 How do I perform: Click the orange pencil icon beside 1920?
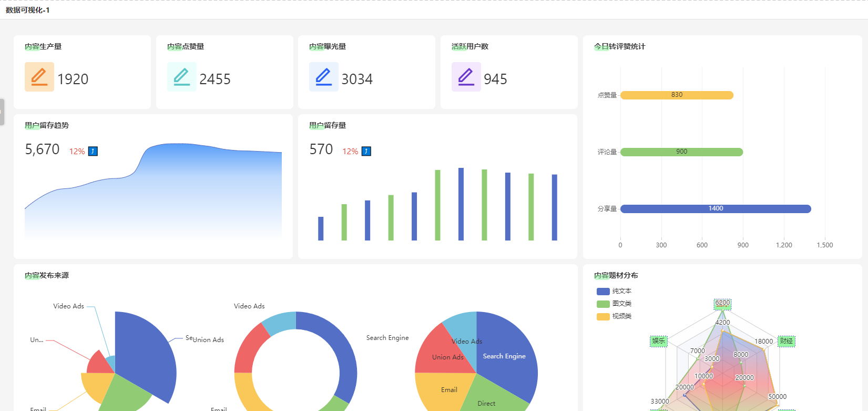pos(39,77)
